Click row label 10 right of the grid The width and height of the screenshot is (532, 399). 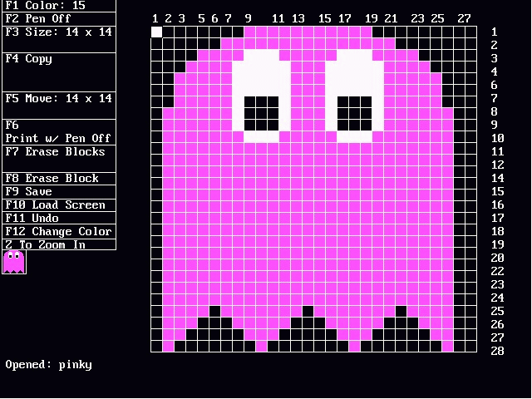[x=497, y=138]
